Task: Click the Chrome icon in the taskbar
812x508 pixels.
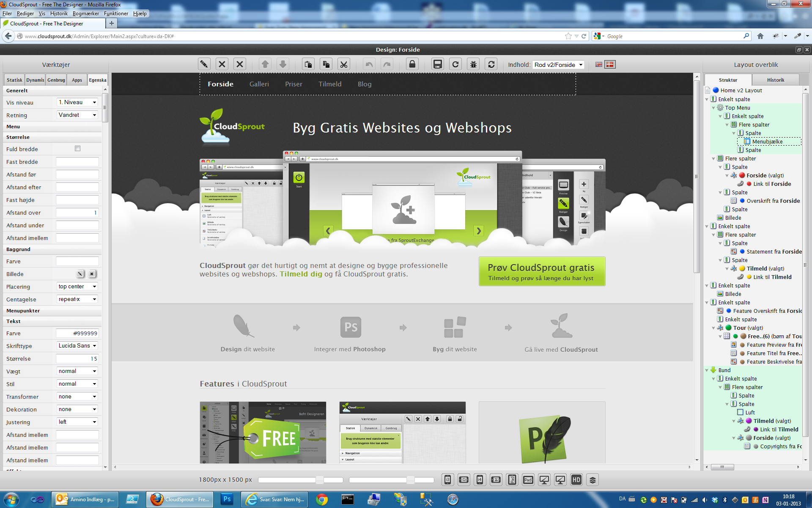Action: point(322,500)
